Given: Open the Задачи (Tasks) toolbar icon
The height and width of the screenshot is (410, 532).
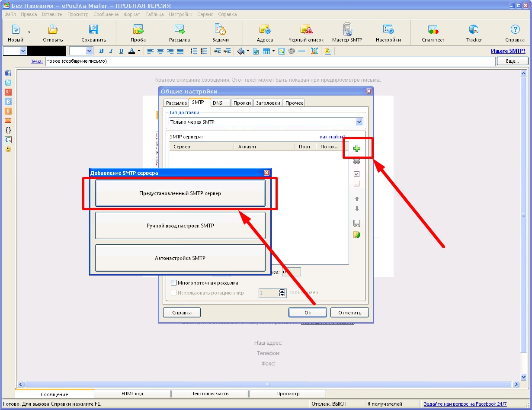Looking at the screenshot, I should point(220,30).
